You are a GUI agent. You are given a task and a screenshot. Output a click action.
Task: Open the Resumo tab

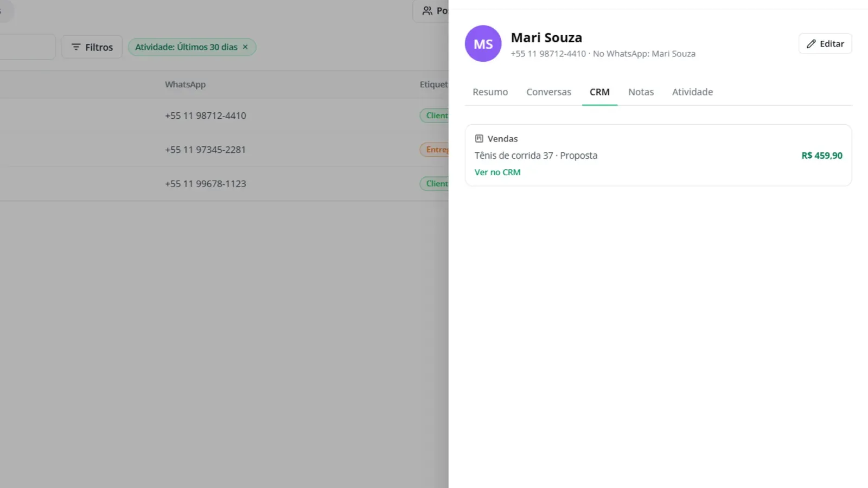[x=490, y=92]
